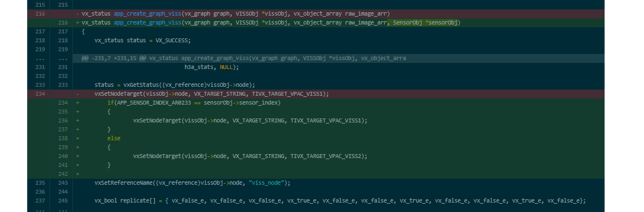Click the '@@ -231,7 +231,15 @@' hunk header
644x212 pixels.
(x=339, y=58)
